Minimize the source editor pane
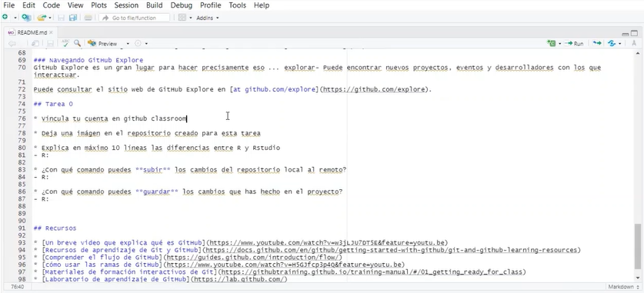This screenshot has height=293, width=644. (625, 34)
